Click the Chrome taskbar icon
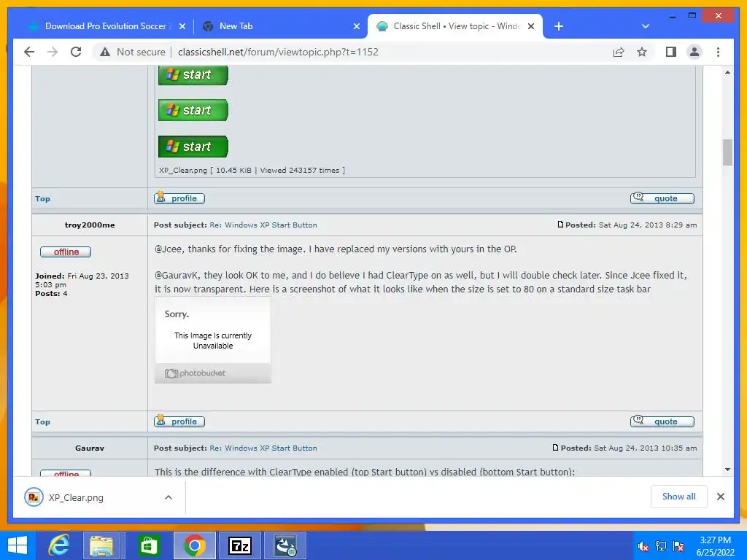 [x=194, y=545]
